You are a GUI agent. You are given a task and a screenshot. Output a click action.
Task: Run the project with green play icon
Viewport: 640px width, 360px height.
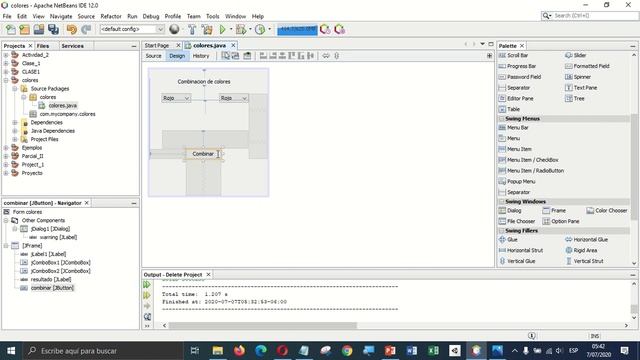click(x=222, y=29)
